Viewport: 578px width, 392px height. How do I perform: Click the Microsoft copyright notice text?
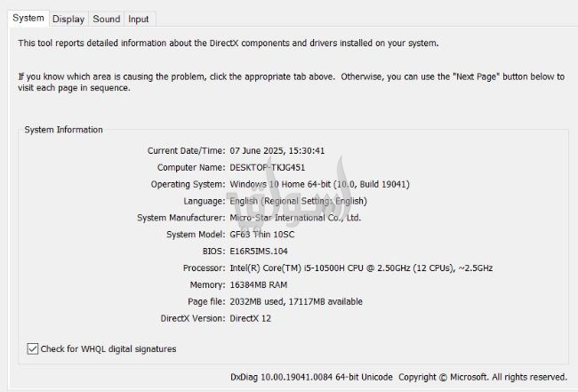coord(483,377)
